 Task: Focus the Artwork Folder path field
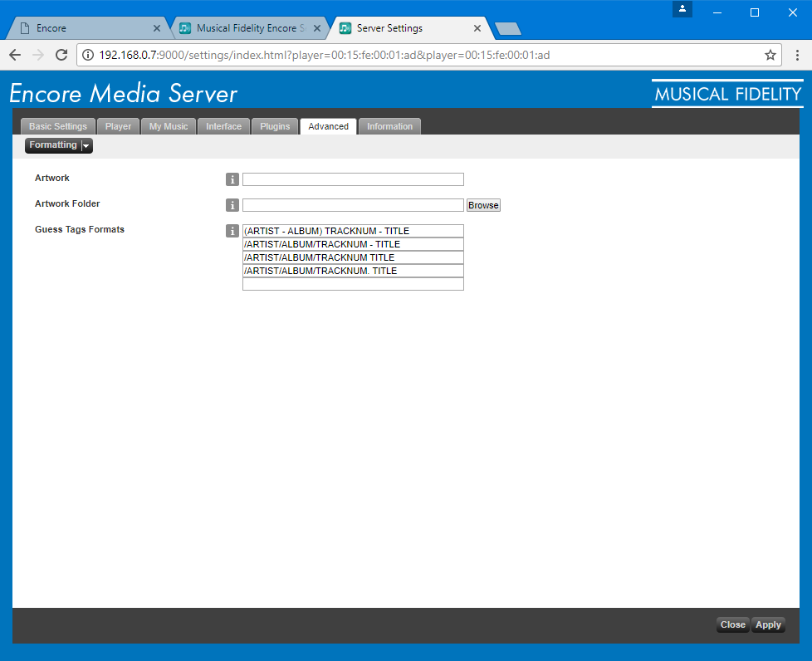[x=353, y=205]
